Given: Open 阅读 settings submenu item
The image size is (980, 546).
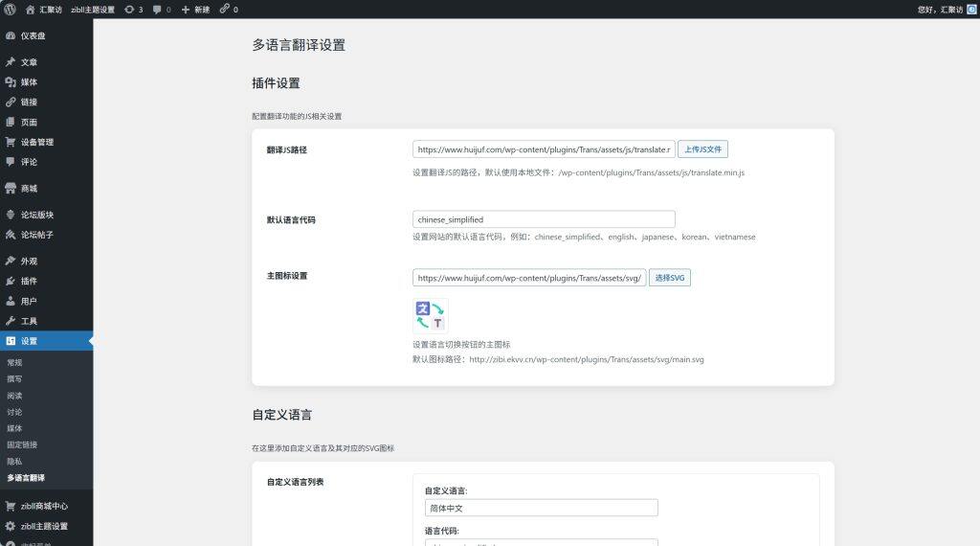Looking at the screenshot, I should coord(14,396).
